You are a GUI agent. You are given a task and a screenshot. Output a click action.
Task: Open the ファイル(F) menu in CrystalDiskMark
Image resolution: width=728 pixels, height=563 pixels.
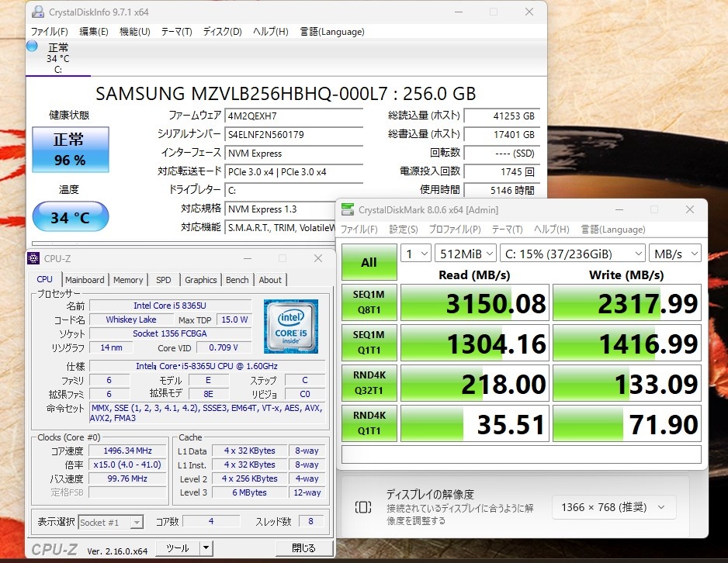(359, 230)
